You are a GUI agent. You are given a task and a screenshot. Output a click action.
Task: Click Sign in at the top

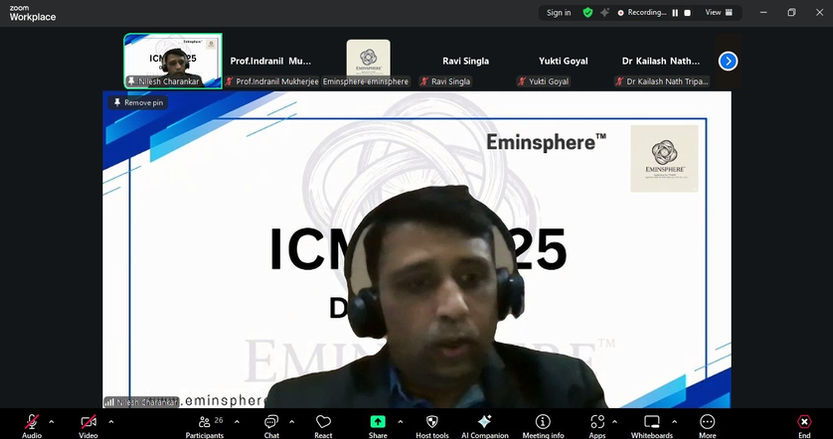(x=559, y=13)
